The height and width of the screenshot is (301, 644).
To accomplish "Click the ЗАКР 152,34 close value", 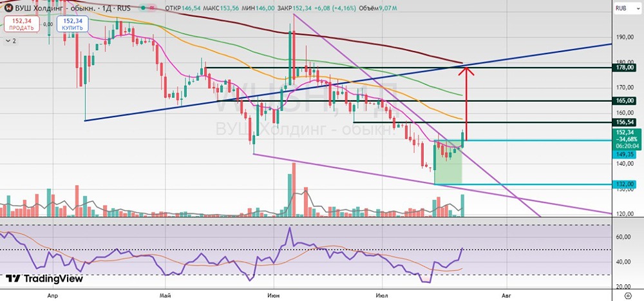I will (x=294, y=8).
